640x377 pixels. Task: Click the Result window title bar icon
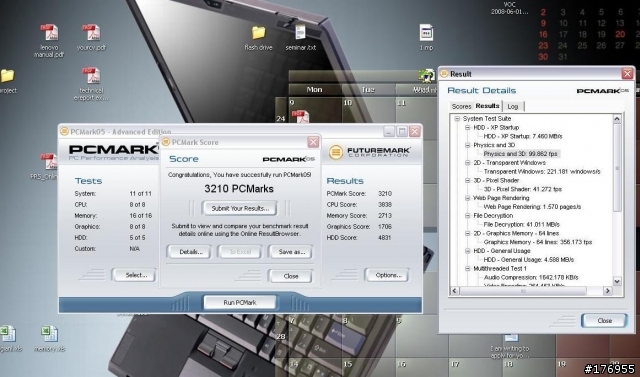click(x=444, y=74)
